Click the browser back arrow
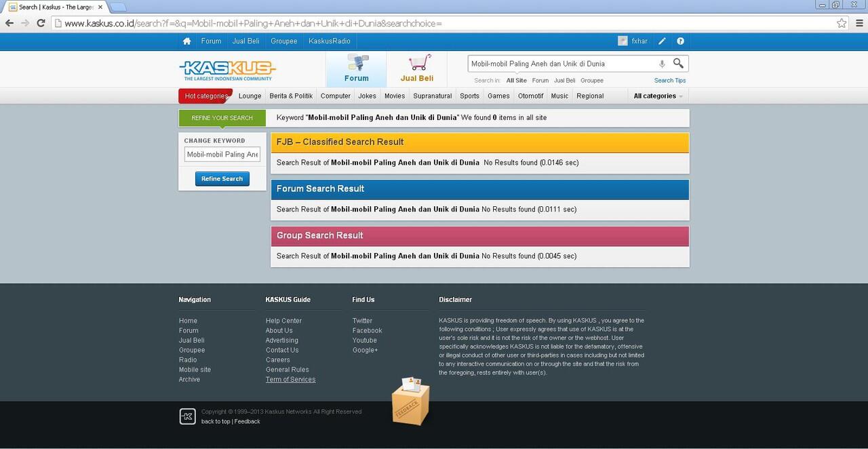The width and height of the screenshot is (868, 449). pyautogui.click(x=9, y=23)
